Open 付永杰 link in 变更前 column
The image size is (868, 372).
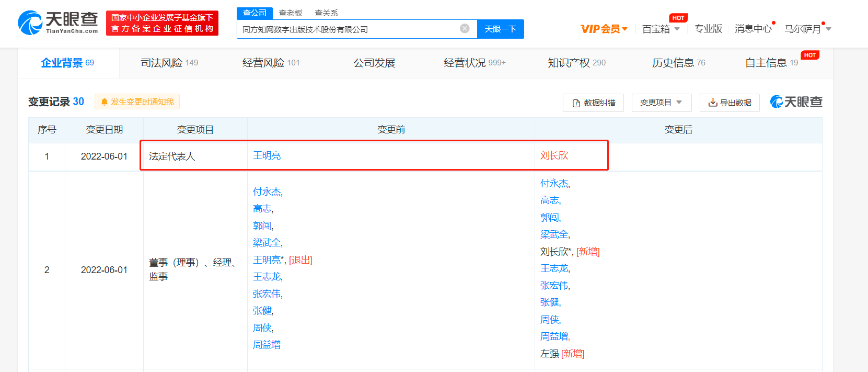tap(267, 191)
